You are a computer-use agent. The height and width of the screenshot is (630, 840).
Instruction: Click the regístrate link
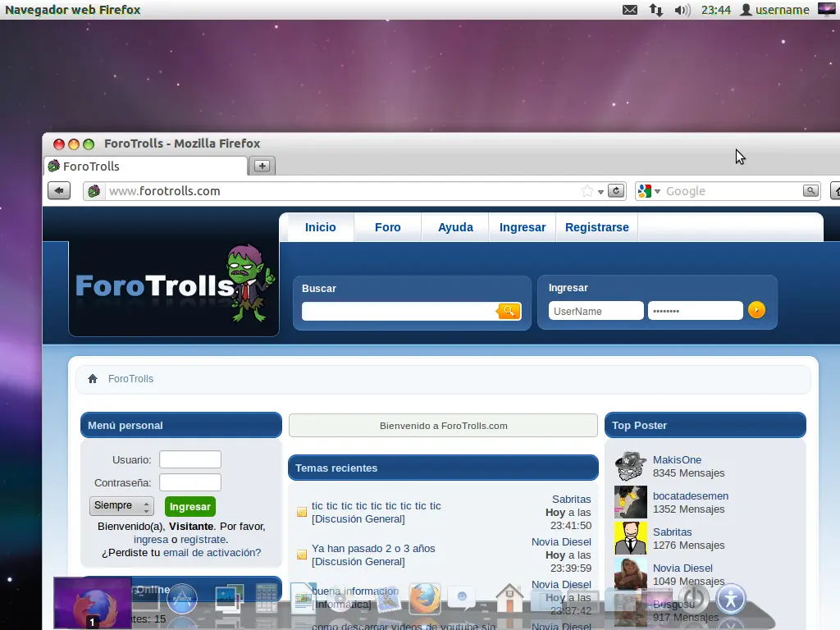click(203, 540)
